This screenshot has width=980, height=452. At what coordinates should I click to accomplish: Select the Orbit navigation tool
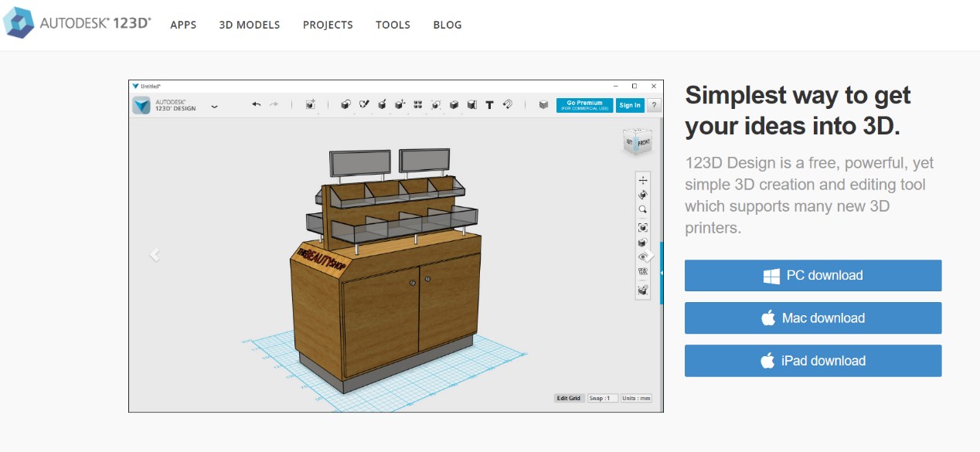coord(642,195)
